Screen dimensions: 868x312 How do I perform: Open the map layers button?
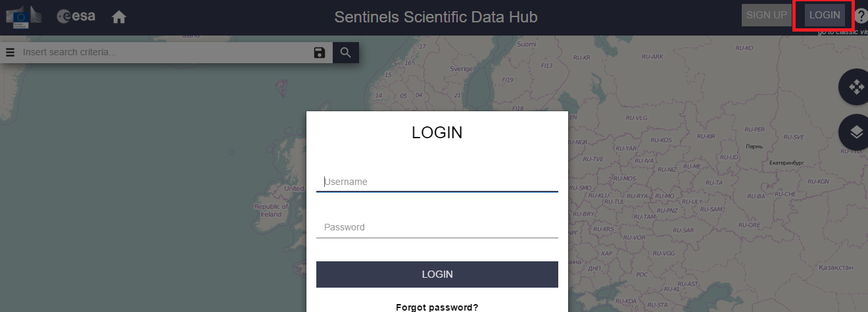point(856,132)
